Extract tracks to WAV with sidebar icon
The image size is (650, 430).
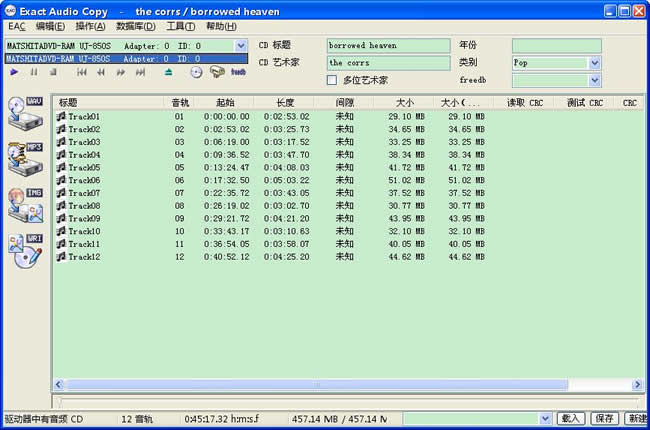[x=26, y=114]
